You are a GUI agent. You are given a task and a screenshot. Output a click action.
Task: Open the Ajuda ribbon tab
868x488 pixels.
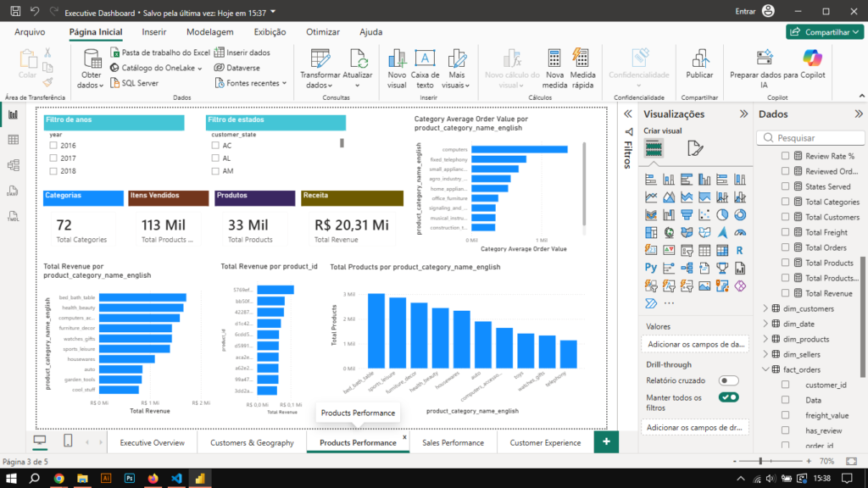coord(371,32)
